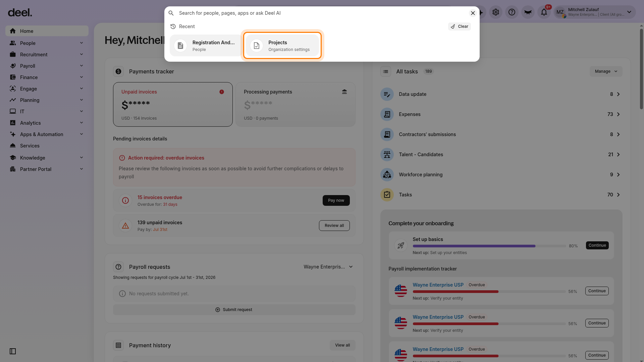Screen dimensions: 644x362
Task: Click the Talent - Candidates icon
Action: tap(387, 155)
